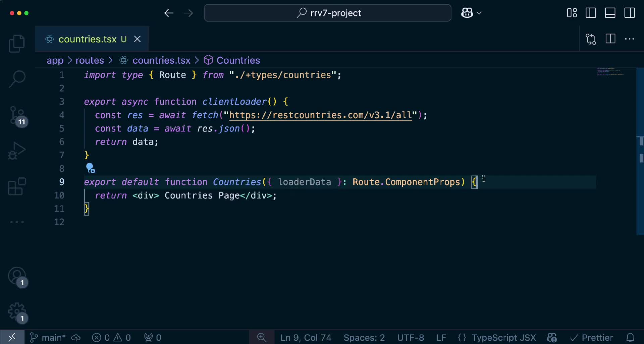This screenshot has width=644, height=344.
Task: Open the Search view in activity bar
Action: click(x=17, y=79)
